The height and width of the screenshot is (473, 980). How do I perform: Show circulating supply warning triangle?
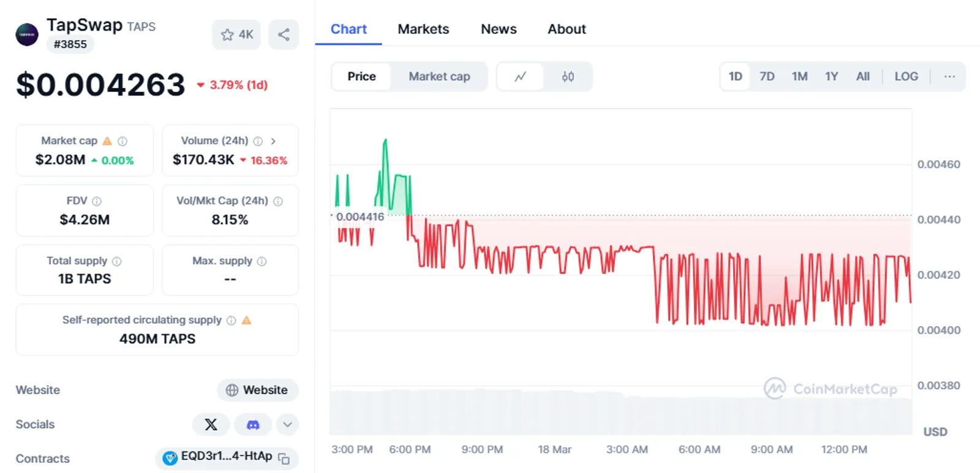pyautogui.click(x=247, y=320)
